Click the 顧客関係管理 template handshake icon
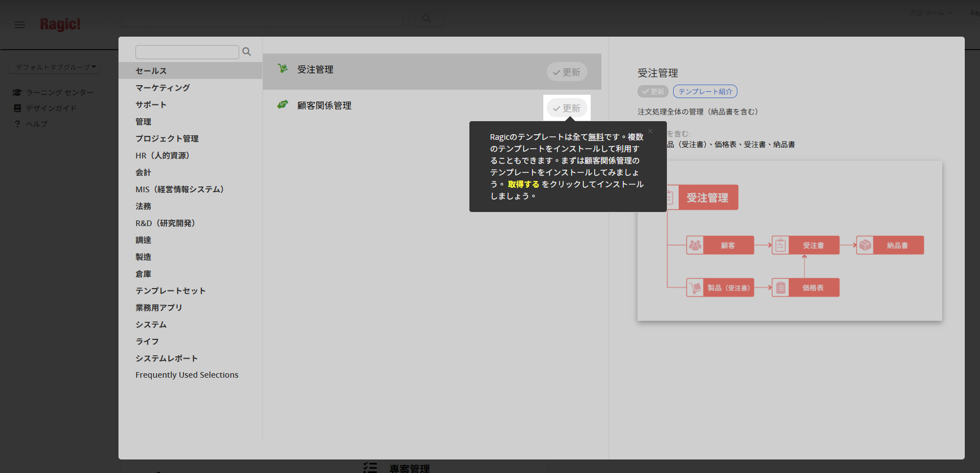The width and height of the screenshot is (980, 473). click(x=283, y=105)
